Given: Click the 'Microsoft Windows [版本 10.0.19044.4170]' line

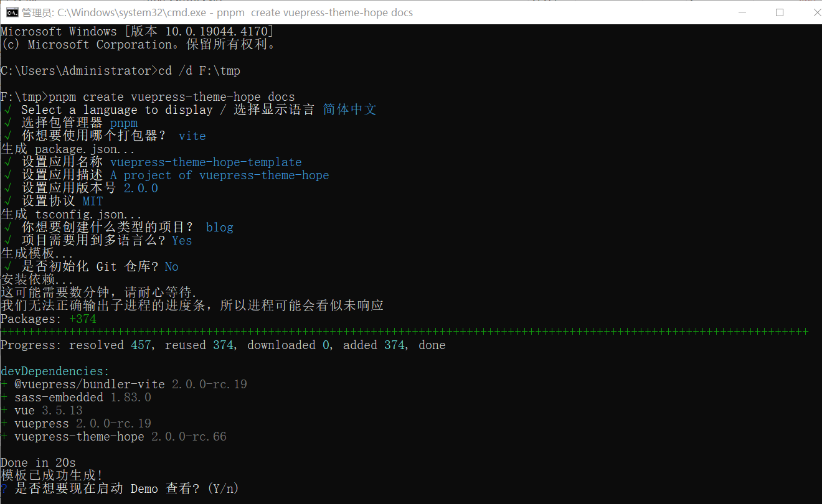Looking at the screenshot, I should click(x=137, y=31).
